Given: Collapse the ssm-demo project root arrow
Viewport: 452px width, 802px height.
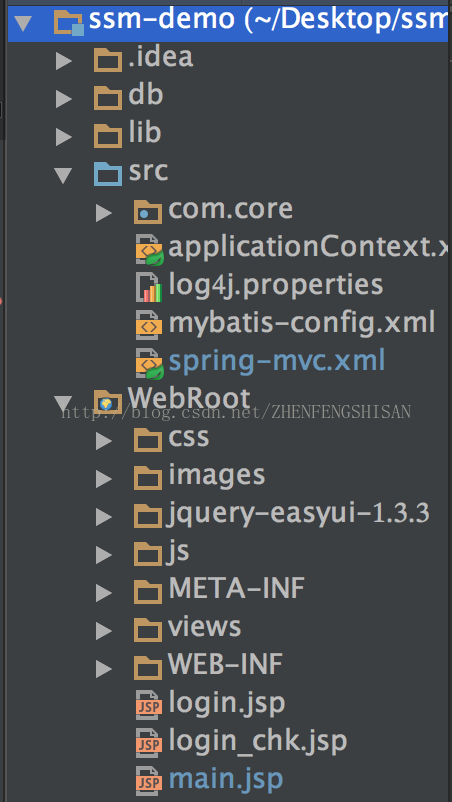Looking at the screenshot, I should [24, 23].
